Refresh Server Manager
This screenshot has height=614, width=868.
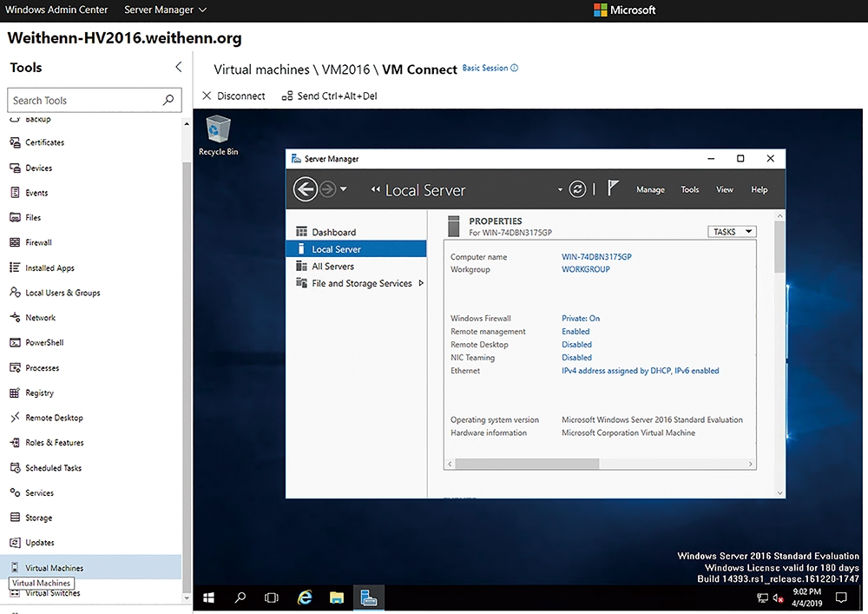pos(577,189)
